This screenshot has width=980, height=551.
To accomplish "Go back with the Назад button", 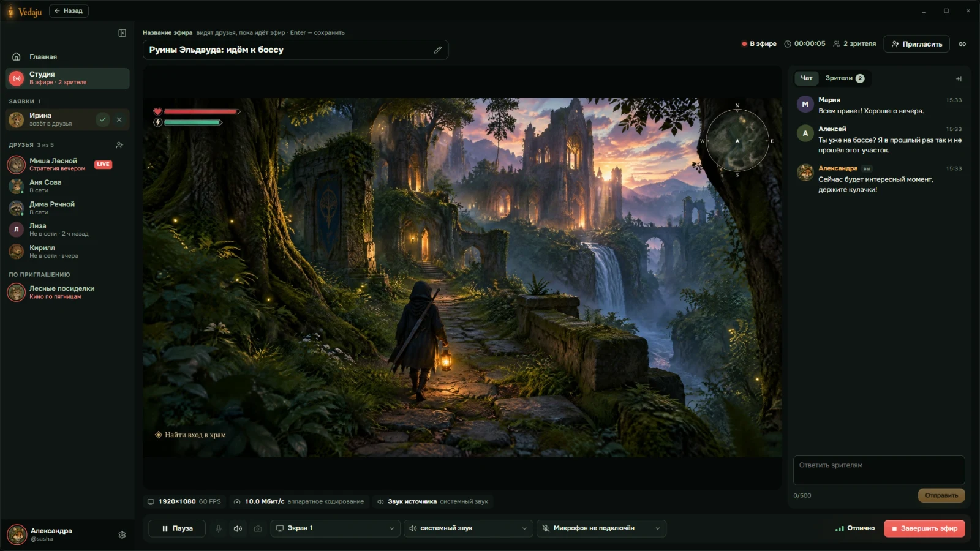I will tap(69, 11).
